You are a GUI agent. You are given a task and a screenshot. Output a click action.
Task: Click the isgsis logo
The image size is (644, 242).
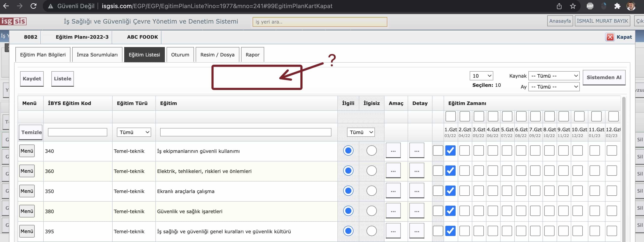point(13,21)
